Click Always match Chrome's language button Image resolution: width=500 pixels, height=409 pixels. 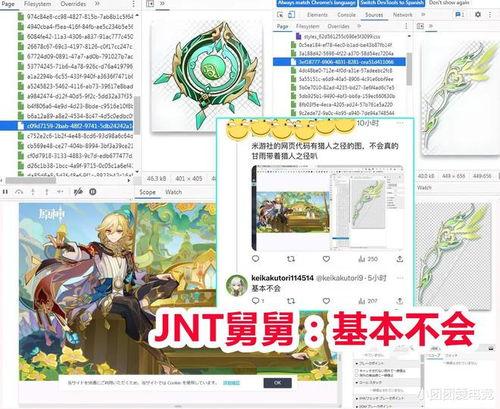coord(317,3)
